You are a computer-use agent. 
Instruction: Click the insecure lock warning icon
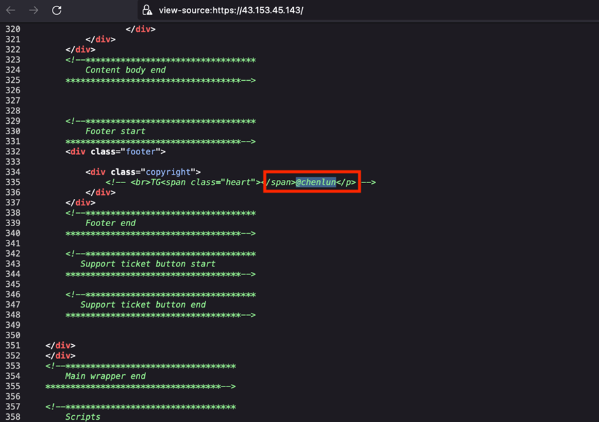tap(147, 10)
